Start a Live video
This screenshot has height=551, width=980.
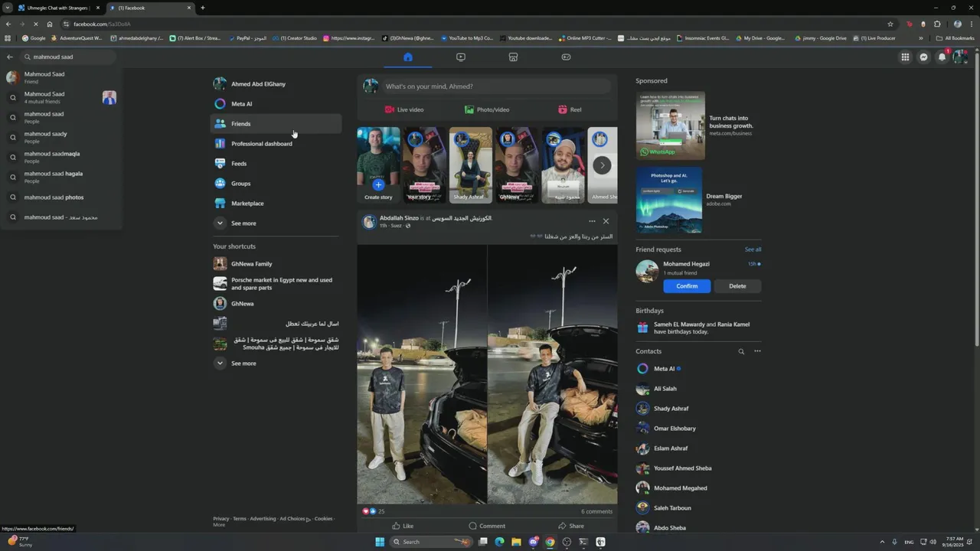pyautogui.click(x=404, y=109)
